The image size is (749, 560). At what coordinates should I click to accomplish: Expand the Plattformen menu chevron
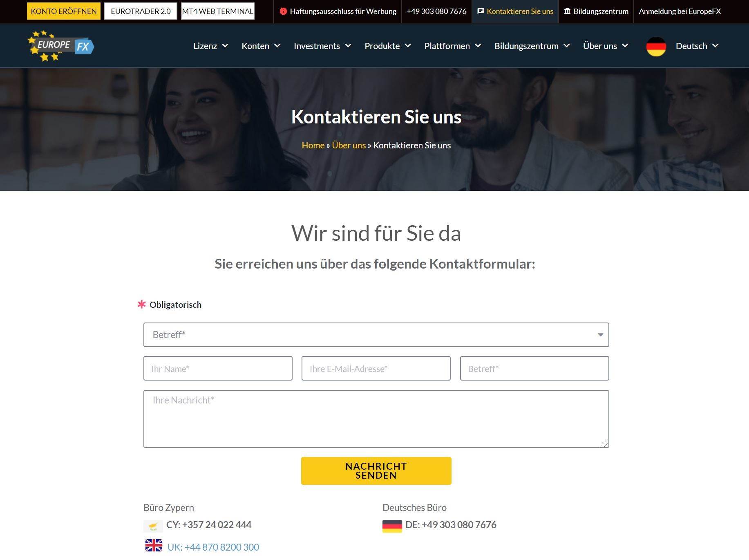[478, 46]
